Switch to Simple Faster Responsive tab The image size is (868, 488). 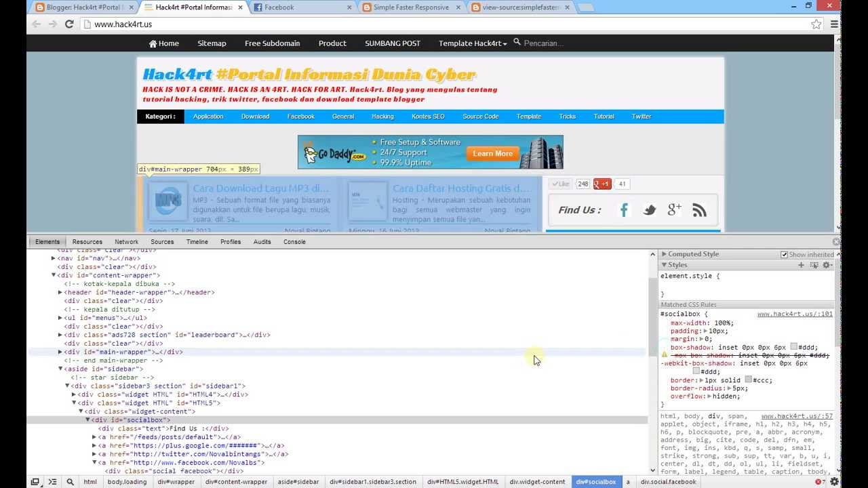point(410,7)
